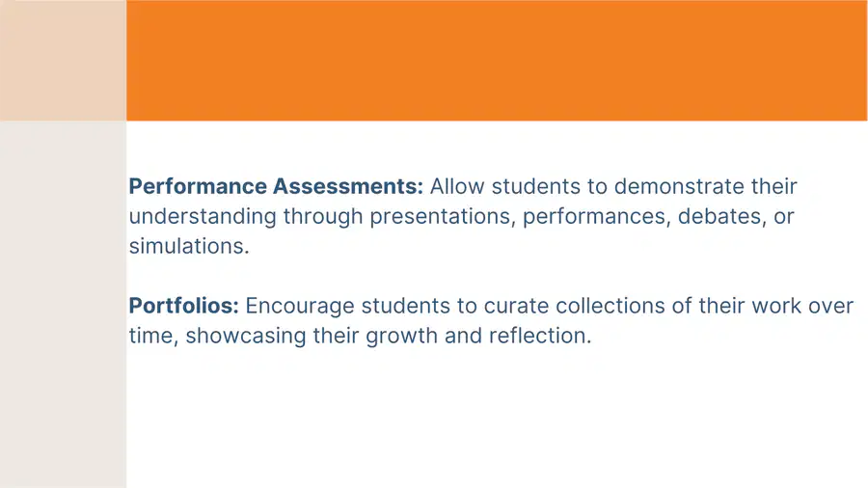Click the word 'reflection.' at paragraph end
Viewport: 868px width, 488px height.
coord(540,336)
